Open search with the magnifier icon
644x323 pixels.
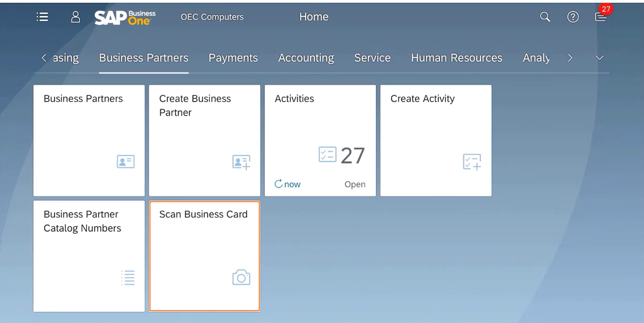(545, 17)
